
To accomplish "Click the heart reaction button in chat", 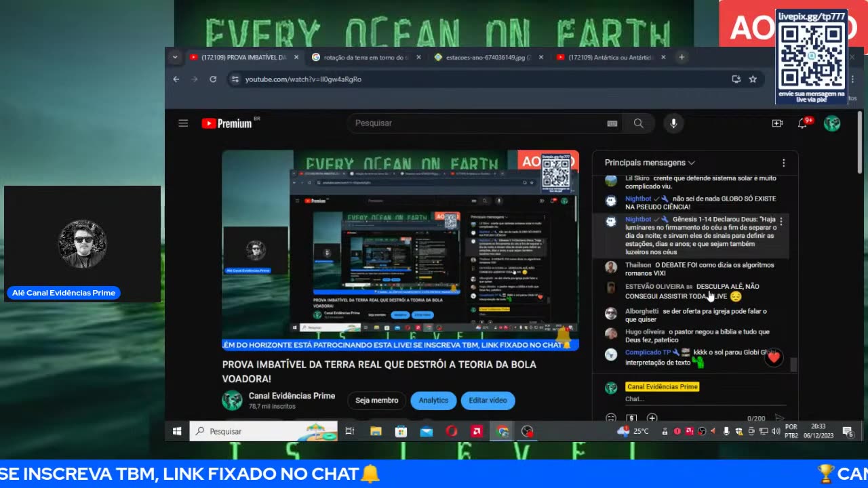I will click(774, 357).
